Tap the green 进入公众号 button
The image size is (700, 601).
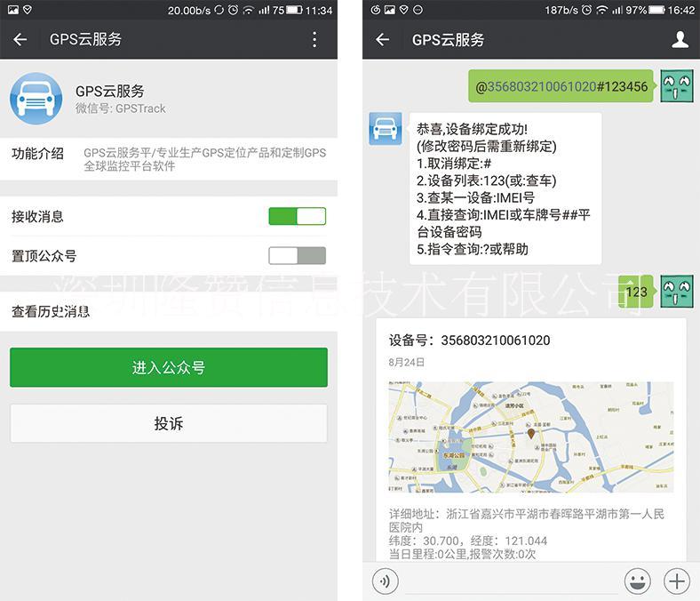pos(169,367)
